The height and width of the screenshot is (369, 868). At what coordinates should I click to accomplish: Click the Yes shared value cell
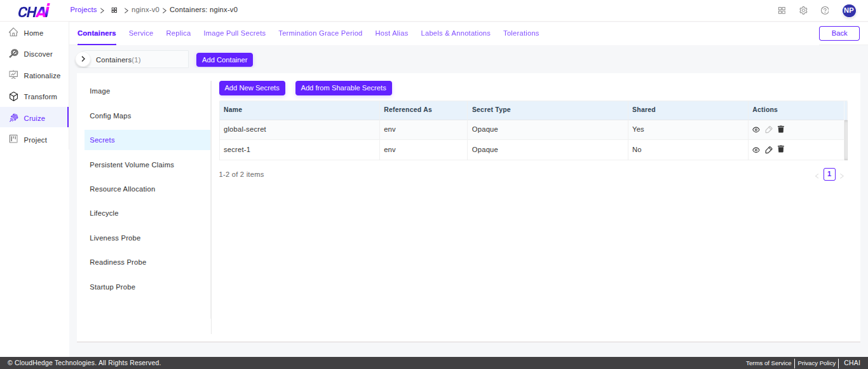pos(688,129)
